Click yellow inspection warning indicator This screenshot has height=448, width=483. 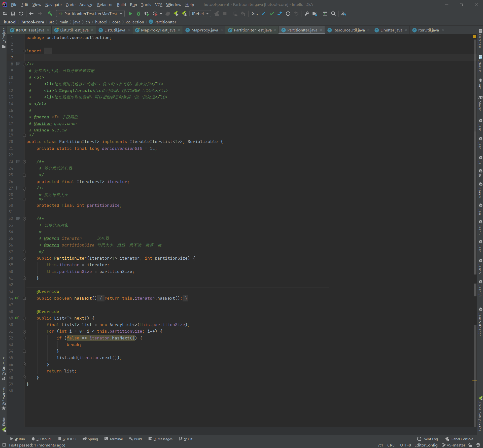click(x=475, y=37)
